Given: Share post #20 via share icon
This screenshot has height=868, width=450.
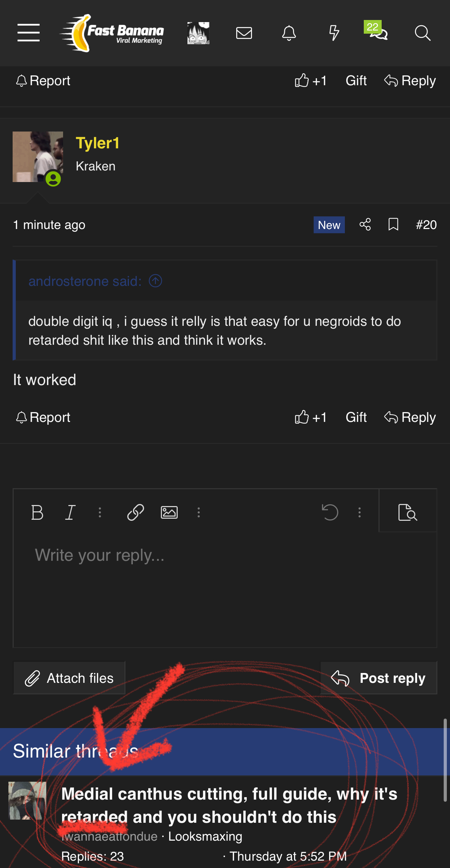Looking at the screenshot, I should point(365,224).
